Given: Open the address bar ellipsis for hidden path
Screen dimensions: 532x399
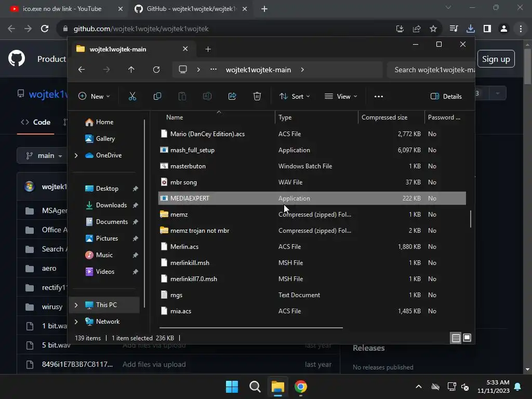Looking at the screenshot, I should [x=214, y=70].
